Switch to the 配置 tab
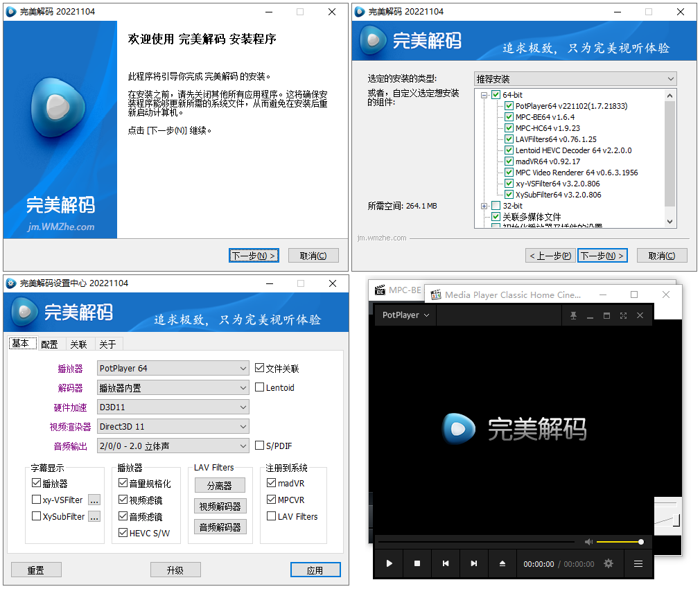 pos(50,344)
